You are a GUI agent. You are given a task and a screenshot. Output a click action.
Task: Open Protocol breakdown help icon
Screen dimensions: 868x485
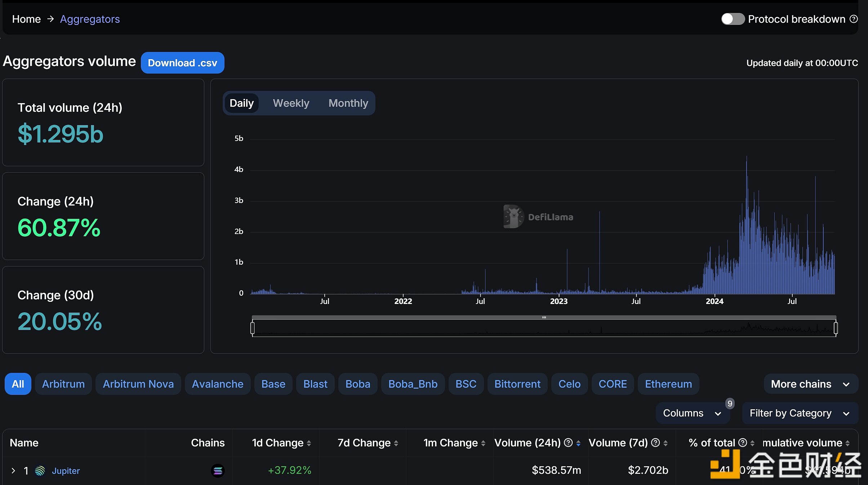854,19
